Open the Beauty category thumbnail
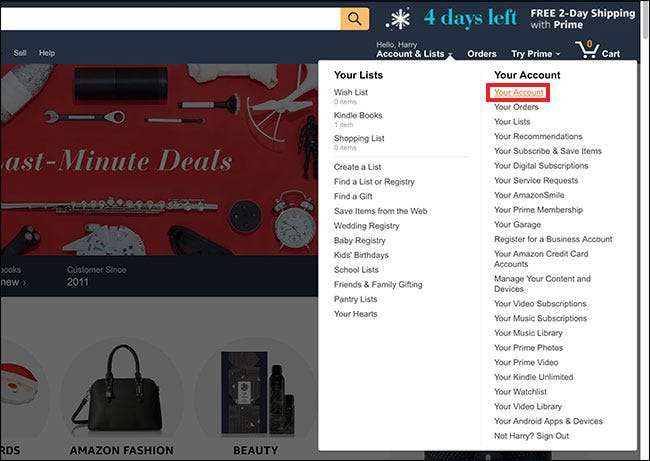650x461 pixels. pyautogui.click(x=255, y=398)
